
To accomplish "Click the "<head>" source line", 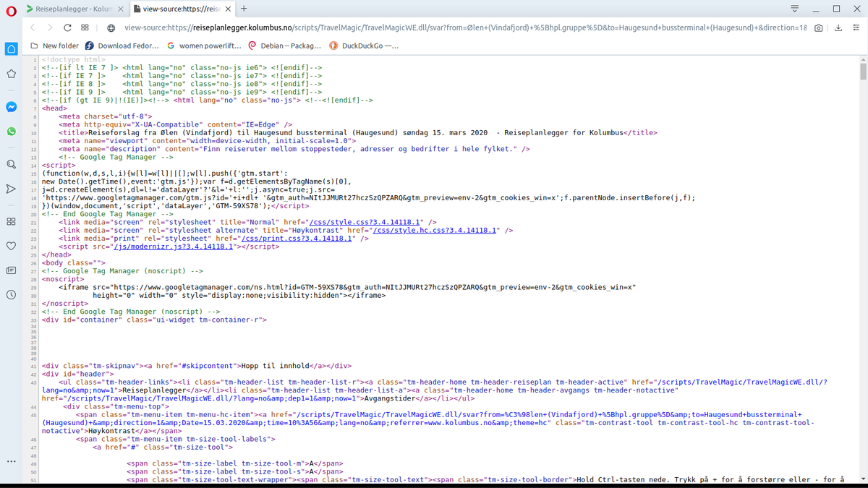I will coord(54,108).
